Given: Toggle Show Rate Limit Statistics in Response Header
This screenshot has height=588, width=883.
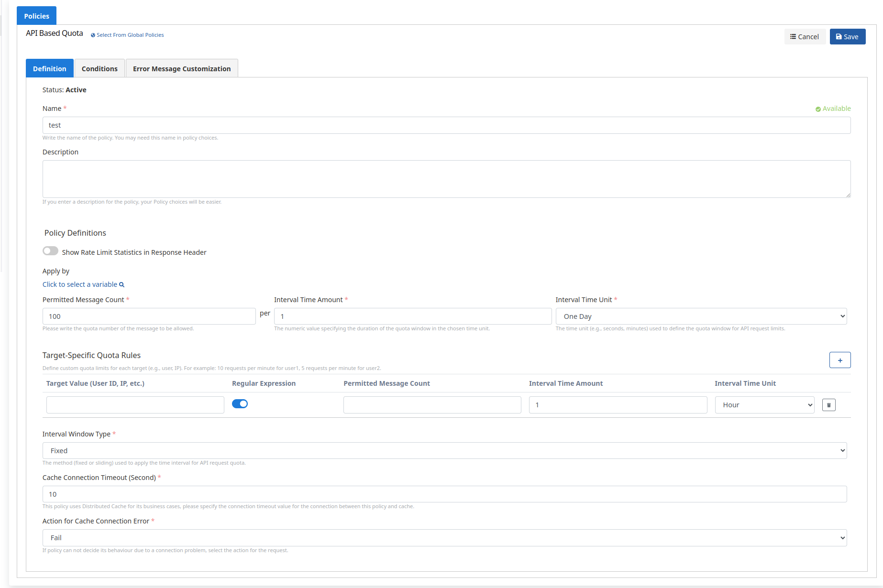Looking at the screenshot, I should click(50, 251).
